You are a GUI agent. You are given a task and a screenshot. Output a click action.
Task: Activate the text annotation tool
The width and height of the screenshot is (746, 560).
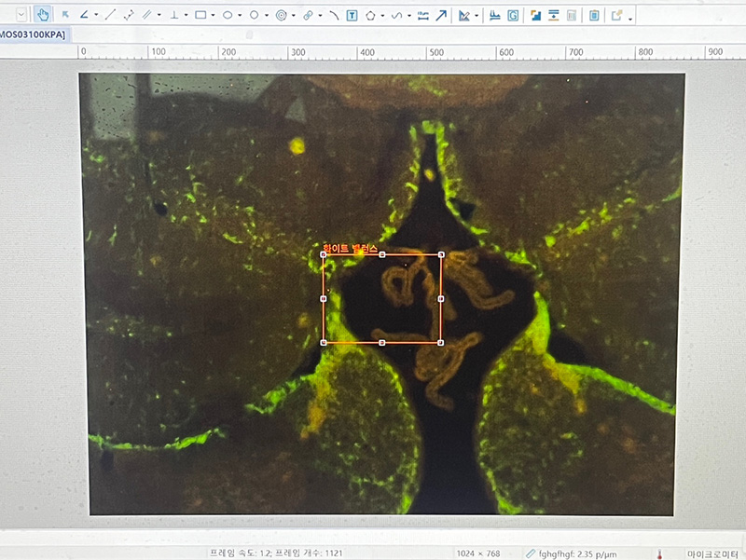(x=352, y=15)
